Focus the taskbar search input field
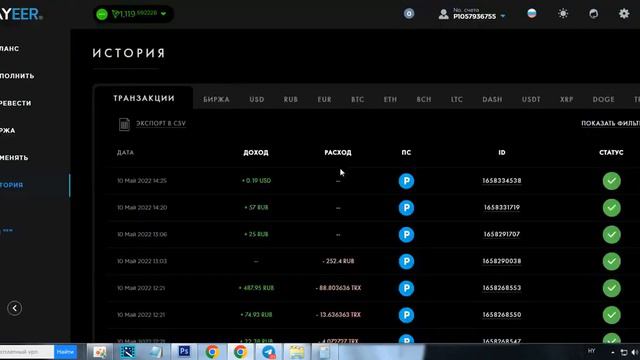The height and width of the screenshot is (360, 640). click(27, 351)
